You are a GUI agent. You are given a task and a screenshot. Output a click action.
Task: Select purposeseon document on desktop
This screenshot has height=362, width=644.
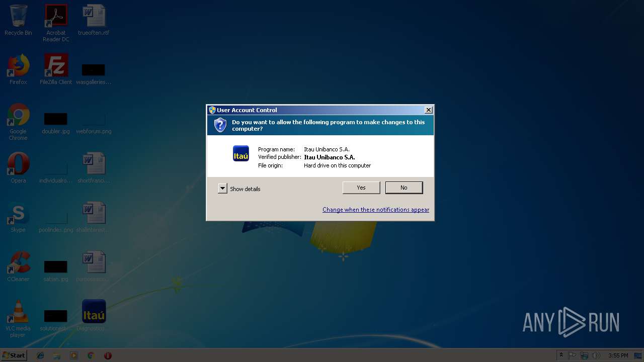94,266
